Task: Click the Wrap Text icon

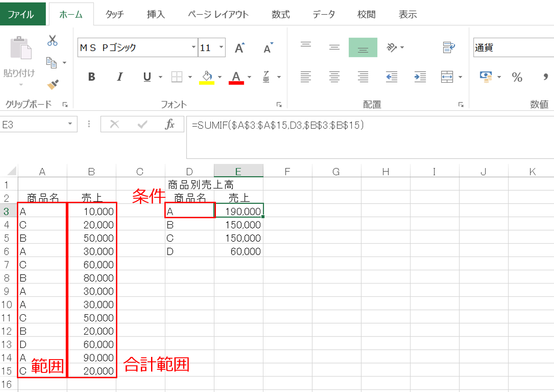Action: pos(449,48)
